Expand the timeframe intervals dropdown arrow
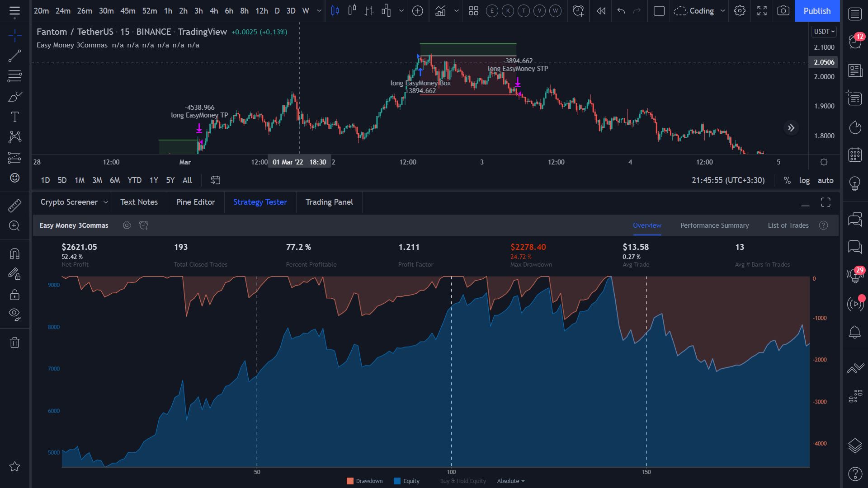This screenshot has width=868, height=488. 319,11
